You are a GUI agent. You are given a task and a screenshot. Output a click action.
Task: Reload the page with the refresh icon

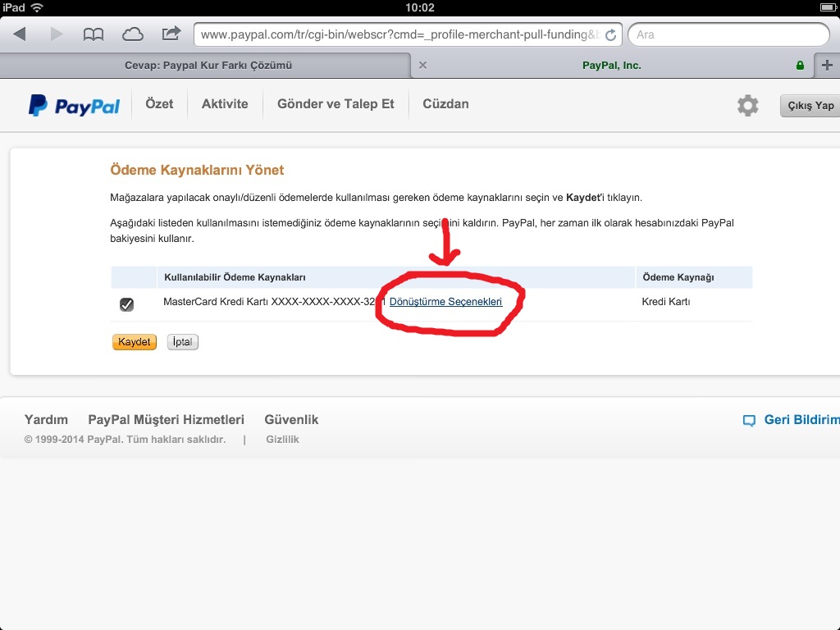(610, 35)
